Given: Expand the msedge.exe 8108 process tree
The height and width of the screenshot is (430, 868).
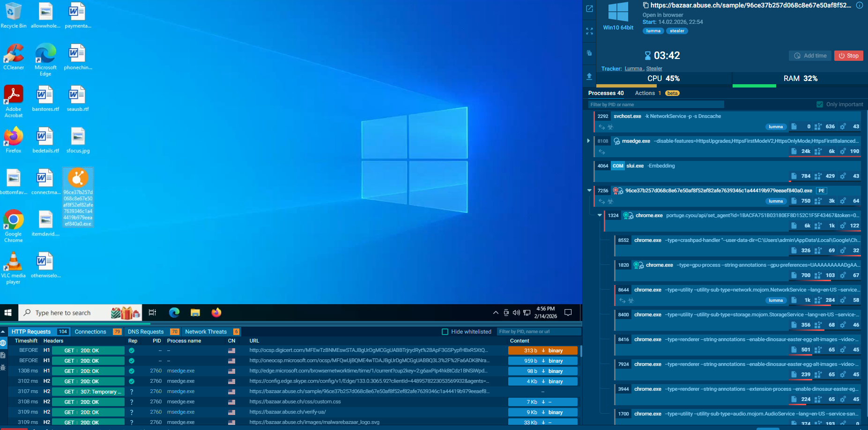Looking at the screenshot, I should (x=588, y=141).
